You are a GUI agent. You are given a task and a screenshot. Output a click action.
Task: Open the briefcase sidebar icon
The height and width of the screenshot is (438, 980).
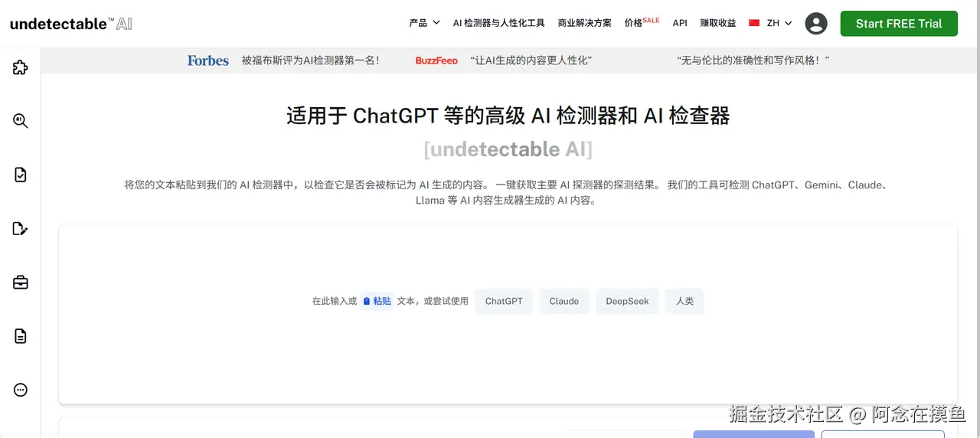pyautogui.click(x=21, y=283)
